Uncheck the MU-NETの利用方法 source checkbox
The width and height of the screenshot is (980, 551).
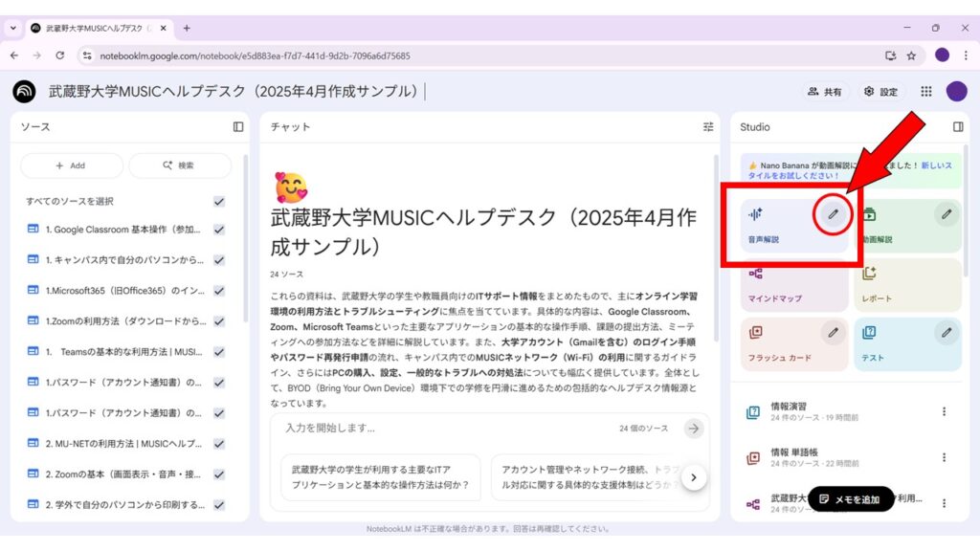pyautogui.click(x=219, y=444)
